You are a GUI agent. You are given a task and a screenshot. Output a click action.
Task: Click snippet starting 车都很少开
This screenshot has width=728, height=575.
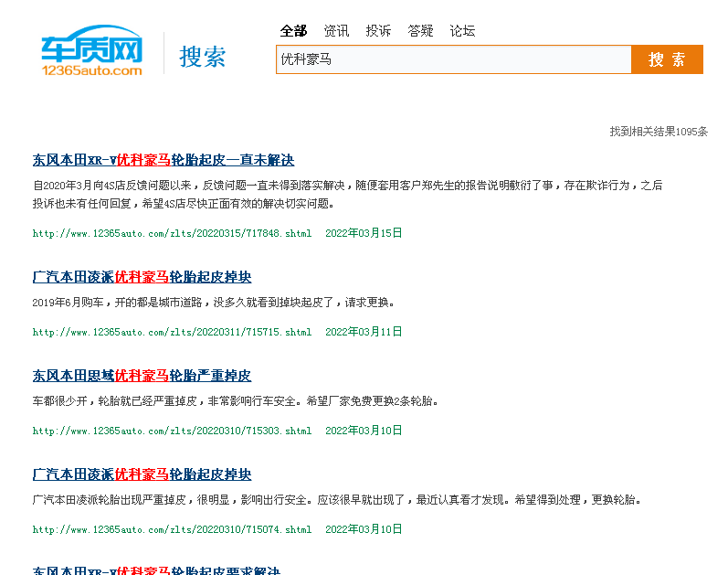click(x=236, y=401)
